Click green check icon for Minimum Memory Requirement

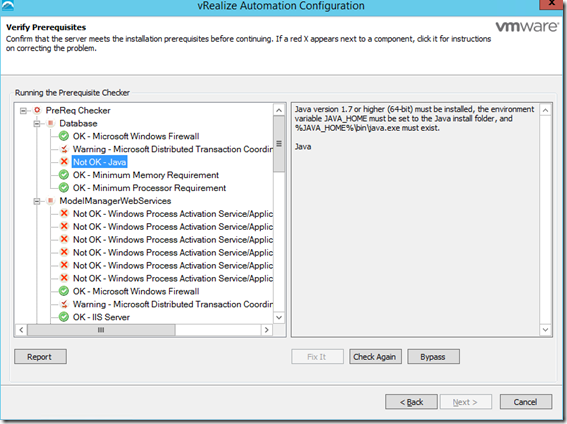click(64, 175)
